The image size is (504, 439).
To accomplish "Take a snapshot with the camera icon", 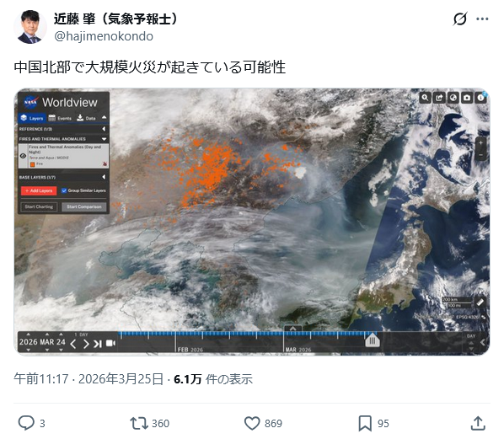I will click(x=467, y=98).
